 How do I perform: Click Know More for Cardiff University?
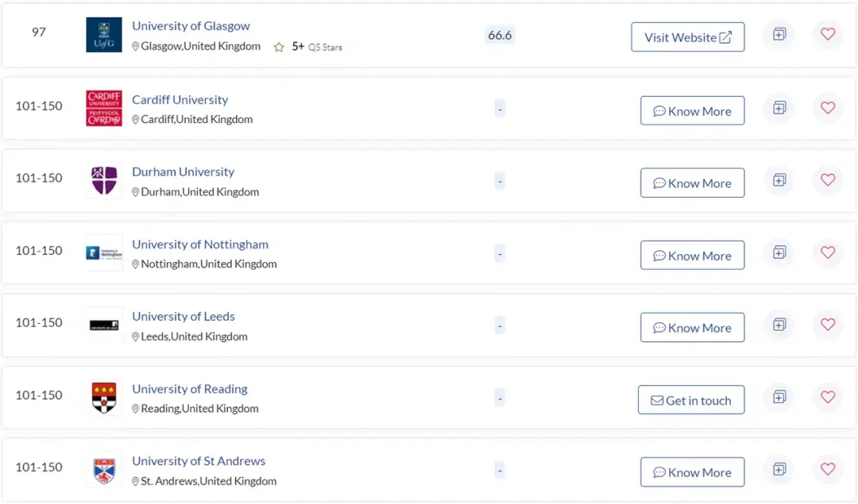(x=692, y=111)
